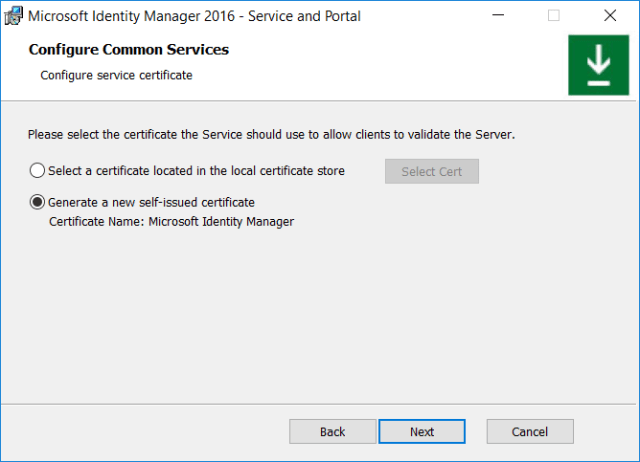Proceed with the Next button

click(422, 432)
